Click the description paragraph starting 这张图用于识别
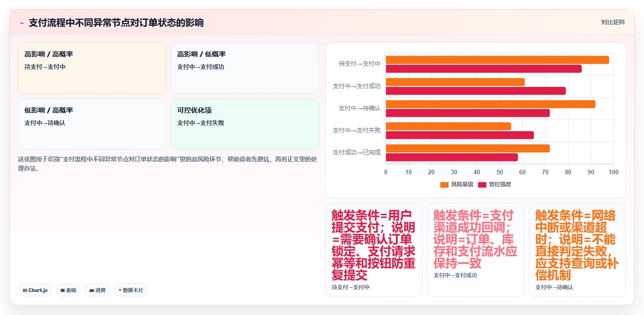This screenshot has height=315, width=644. 168,164
